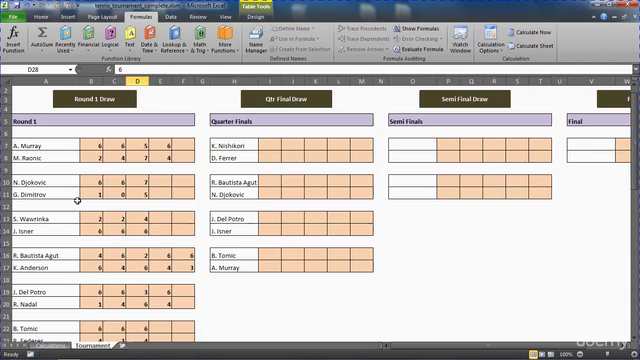Open the Logical functions library
Screen dimensions: 640x360
110,39
